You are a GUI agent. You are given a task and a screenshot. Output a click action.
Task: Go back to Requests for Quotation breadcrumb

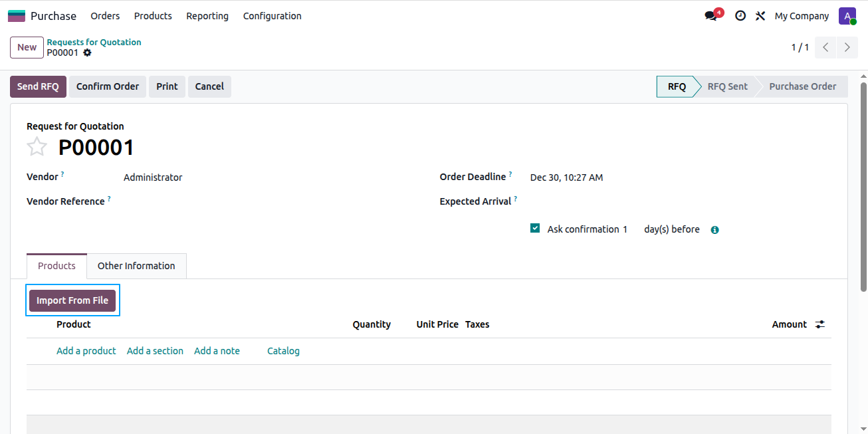point(94,42)
